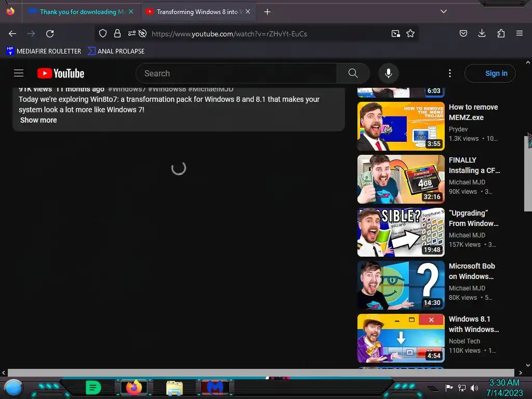
Task: Select the Transforming Windows 8 YouTube tab
Action: pyautogui.click(x=198, y=12)
